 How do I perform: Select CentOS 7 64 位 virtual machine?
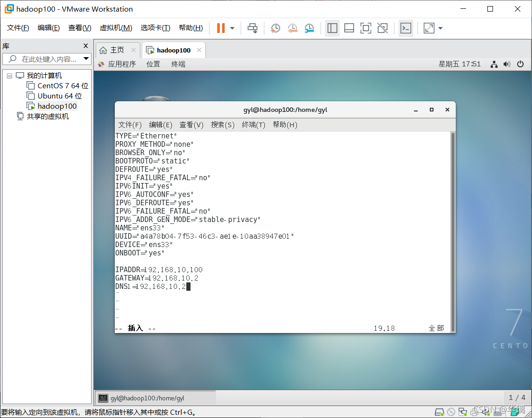63,86
